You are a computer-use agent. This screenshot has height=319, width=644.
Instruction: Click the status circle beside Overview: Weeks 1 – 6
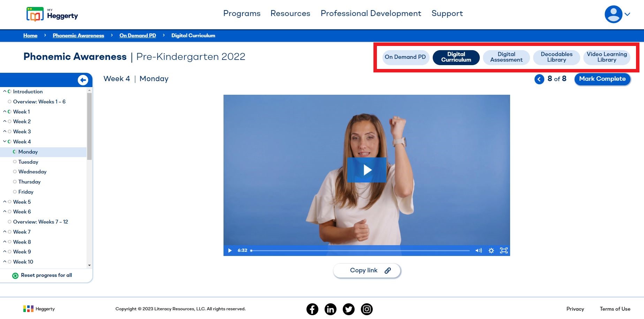(9, 101)
